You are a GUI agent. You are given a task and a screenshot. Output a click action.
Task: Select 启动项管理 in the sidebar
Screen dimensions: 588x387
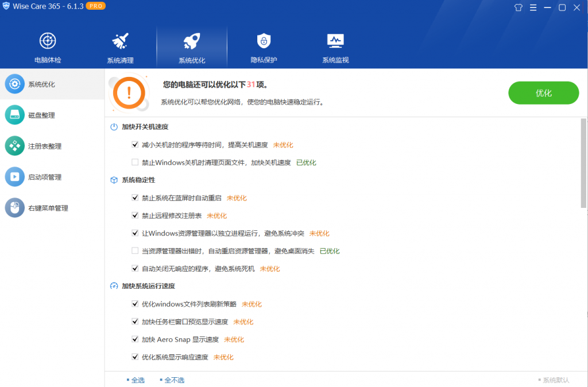click(x=52, y=177)
